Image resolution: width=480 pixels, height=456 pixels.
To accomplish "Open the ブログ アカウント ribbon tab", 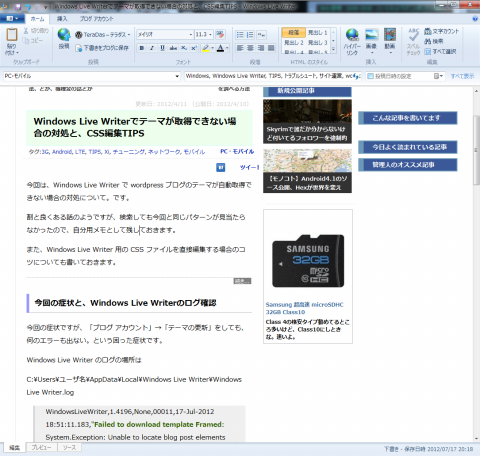I will tap(96, 19).
